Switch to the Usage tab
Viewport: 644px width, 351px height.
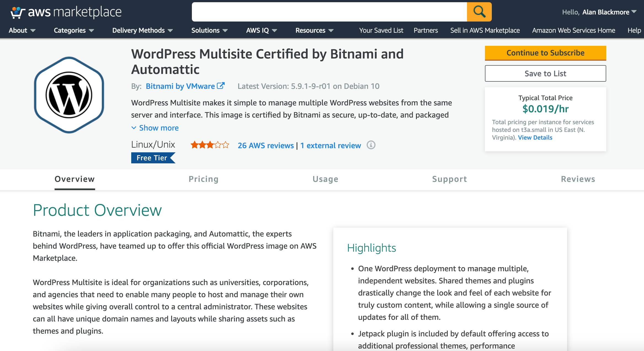(x=325, y=179)
